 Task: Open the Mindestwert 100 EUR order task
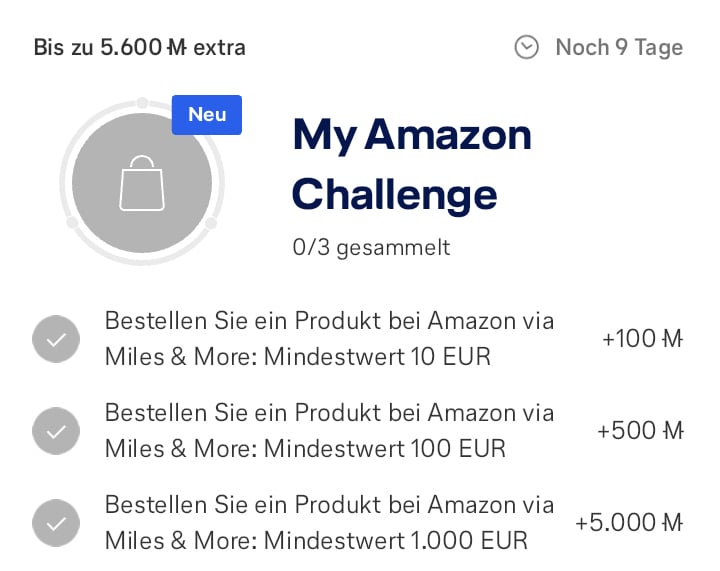pyautogui.click(x=329, y=431)
